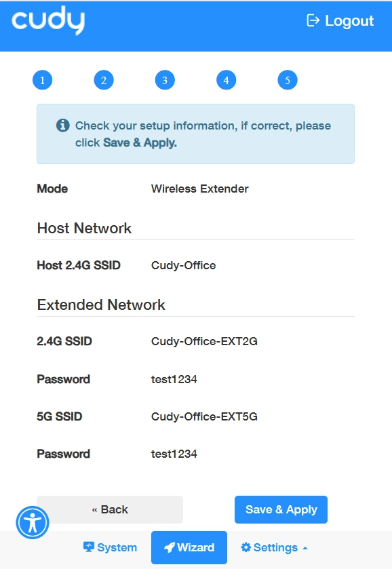The image size is (392, 569).
Task: Switch to the Wizard tab
Action: tap(189, 547)
